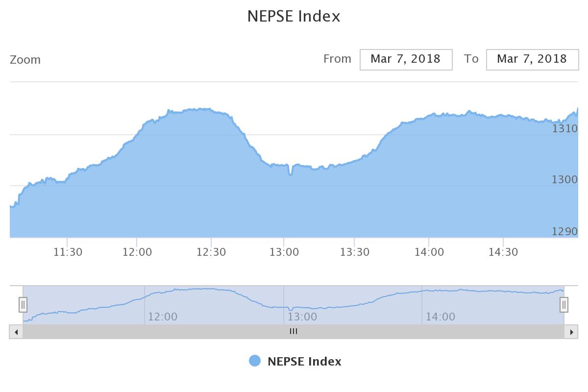
Task: Click the NEPSE Index legend label
Action: click(304, 362)
